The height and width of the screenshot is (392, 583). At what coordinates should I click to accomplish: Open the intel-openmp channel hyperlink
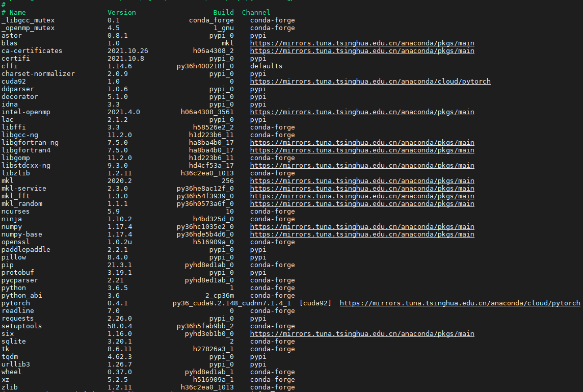[x=362, y=112]
